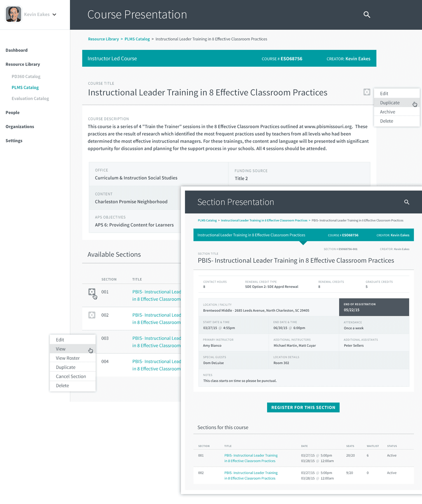Viewport: 422px width, 504px height.
Task: Open the 002 PBIS link in Sections for this course
Action: (251, 476)
